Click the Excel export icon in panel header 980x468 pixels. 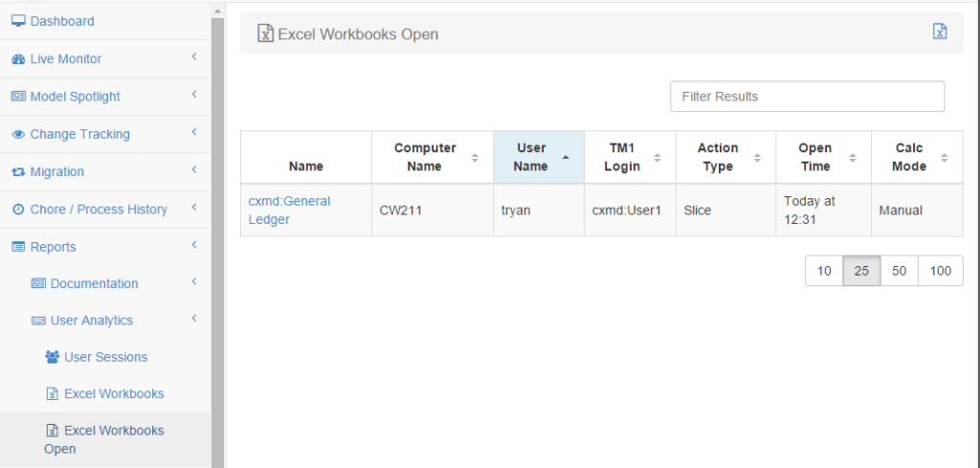[x=940, y=32]
